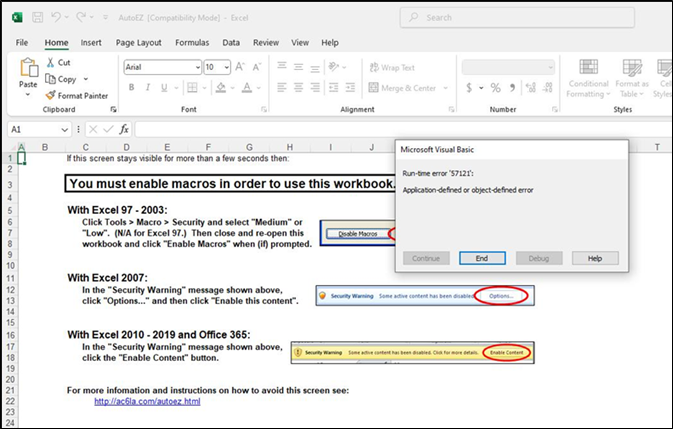This screenshot has height=429, width=673.
Task: Click the Cut scissors icon
Action: click(x=50, y=62)
